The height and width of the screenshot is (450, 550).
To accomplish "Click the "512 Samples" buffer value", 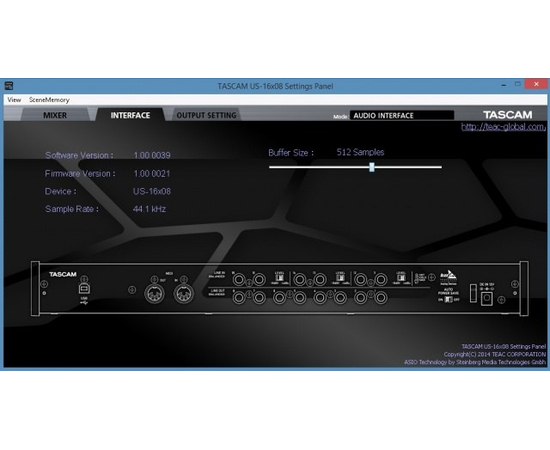I will coord(360,152).
